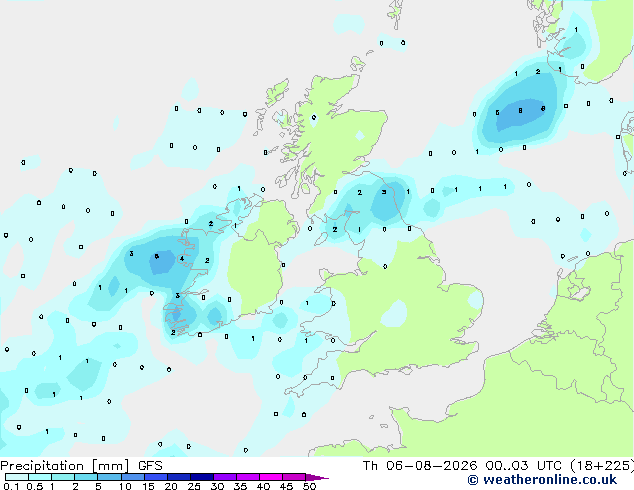
Task: Pick the legend swatch between 0.1 and 0.5
Action: coord(17,477)
